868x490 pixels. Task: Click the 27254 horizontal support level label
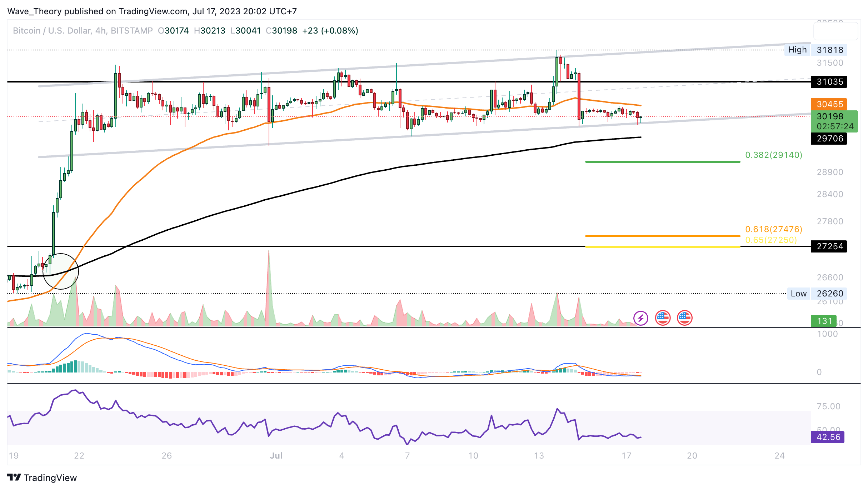coord(829,246)
